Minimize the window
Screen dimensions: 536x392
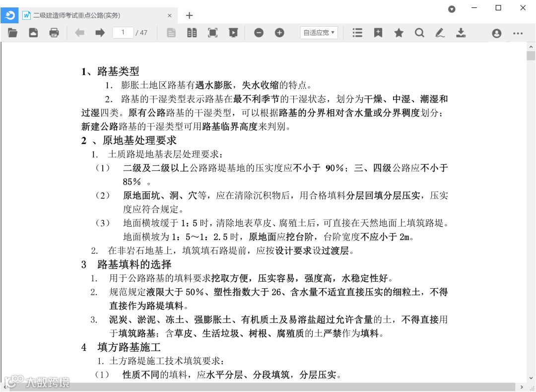click(x=474, y=8)
